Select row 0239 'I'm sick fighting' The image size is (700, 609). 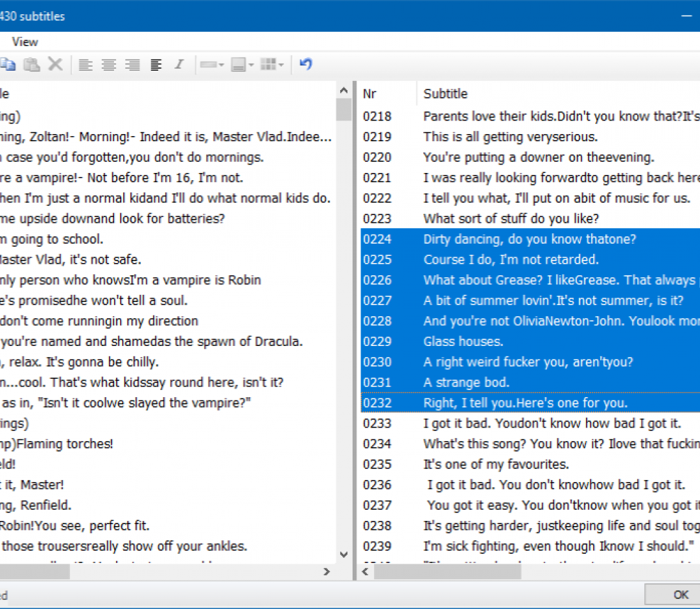(530, 547)
